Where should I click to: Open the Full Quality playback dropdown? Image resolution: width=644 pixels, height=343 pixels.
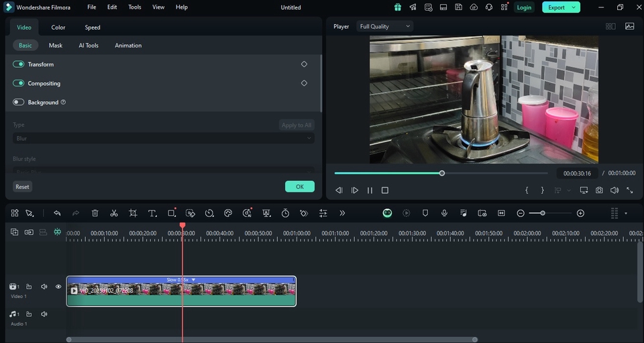[x=384, y=27]
